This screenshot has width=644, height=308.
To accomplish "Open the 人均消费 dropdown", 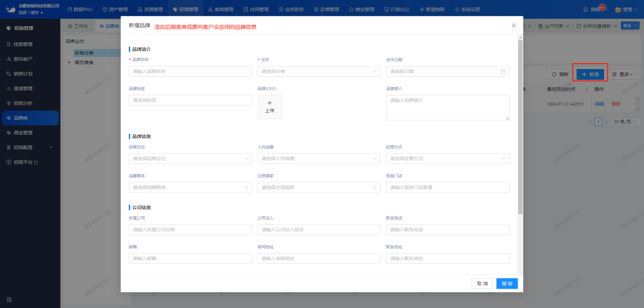I will tap(319, 159).
